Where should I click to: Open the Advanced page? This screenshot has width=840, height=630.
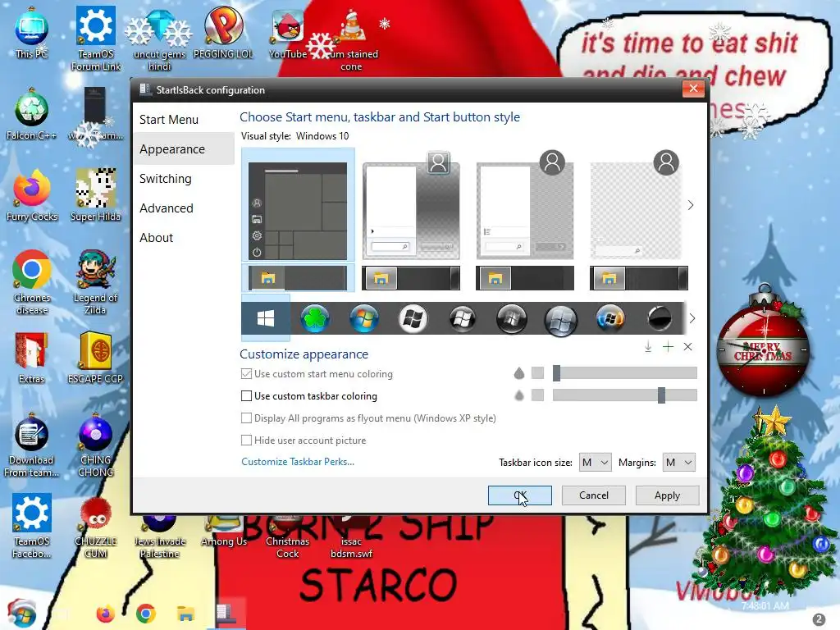pyautogui.click(x=166, y=208)
